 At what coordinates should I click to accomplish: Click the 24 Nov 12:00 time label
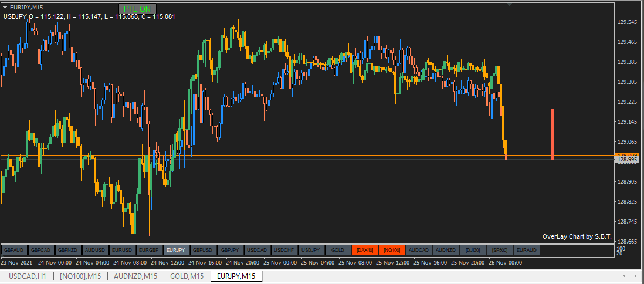(168, 262)
